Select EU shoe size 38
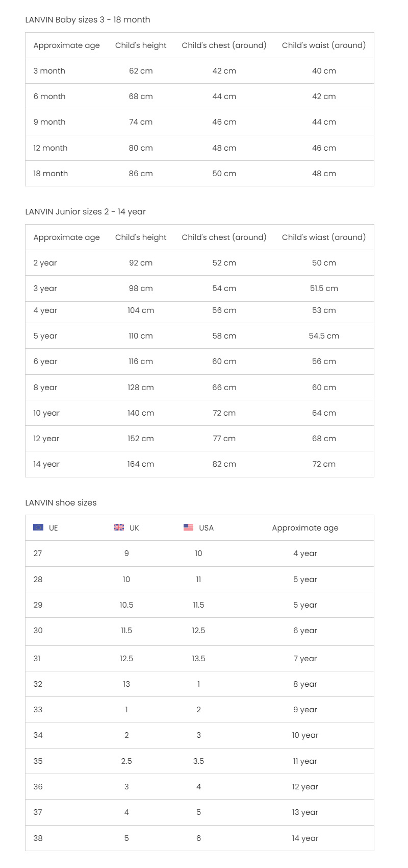Screen dimensions: 408x868 (38, 838)
